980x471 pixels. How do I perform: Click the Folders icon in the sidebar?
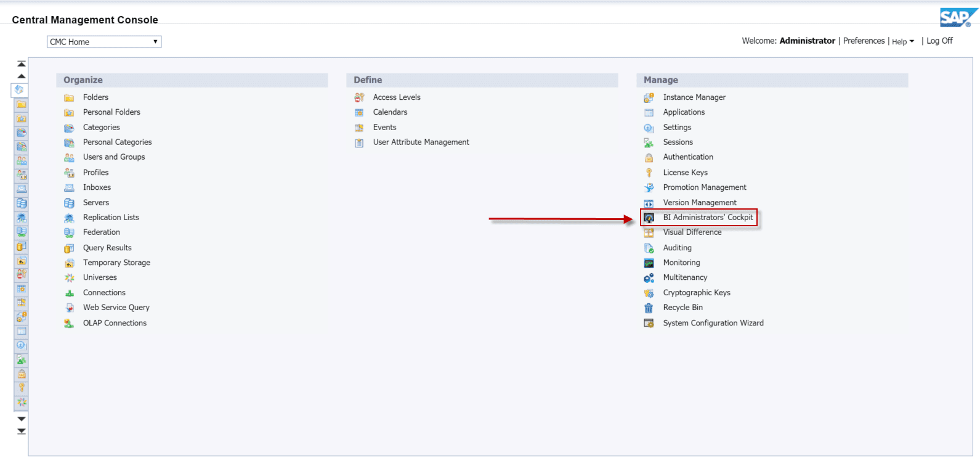(22, 105)
